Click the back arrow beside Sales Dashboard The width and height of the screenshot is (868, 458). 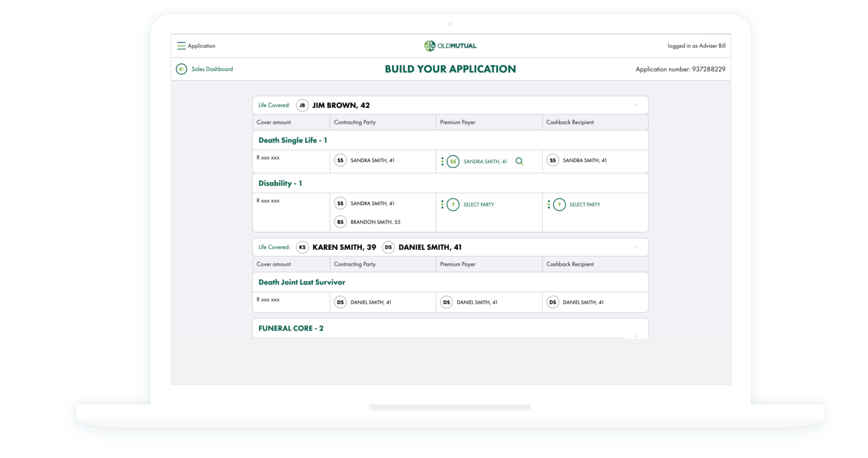(x=181, y=69)
